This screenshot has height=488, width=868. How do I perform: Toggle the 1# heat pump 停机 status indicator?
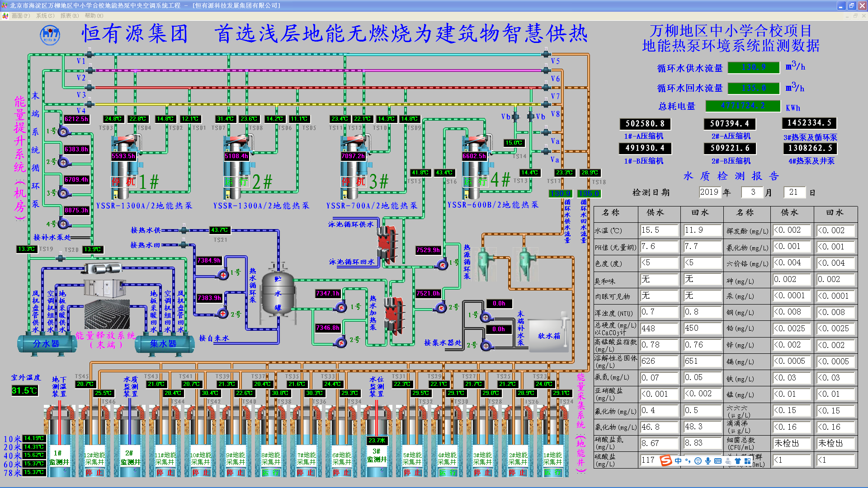[123, 182]
